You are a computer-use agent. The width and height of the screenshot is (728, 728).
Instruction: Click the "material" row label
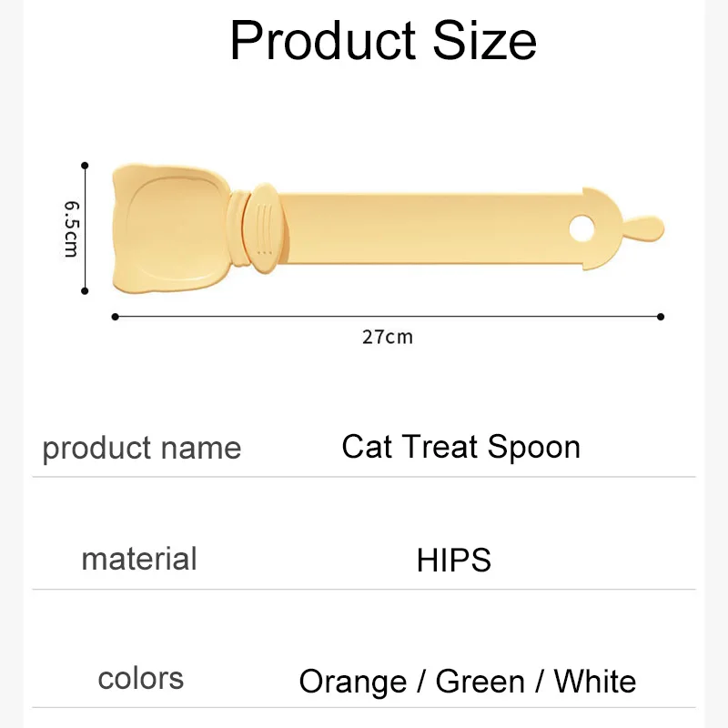(x=139, y=558)
